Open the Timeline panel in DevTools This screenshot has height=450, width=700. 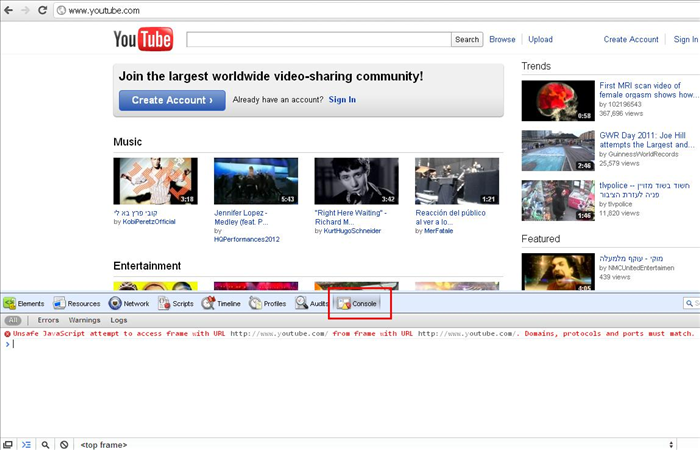(221, 304)
